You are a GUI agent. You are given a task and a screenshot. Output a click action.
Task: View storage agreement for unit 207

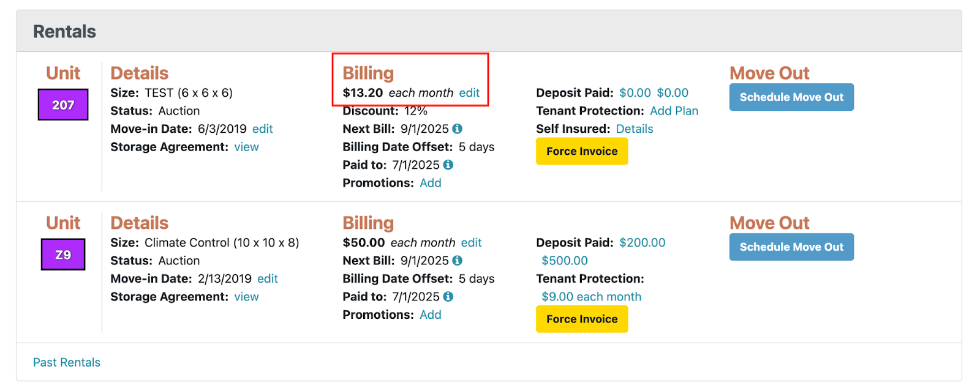point(246,147)
